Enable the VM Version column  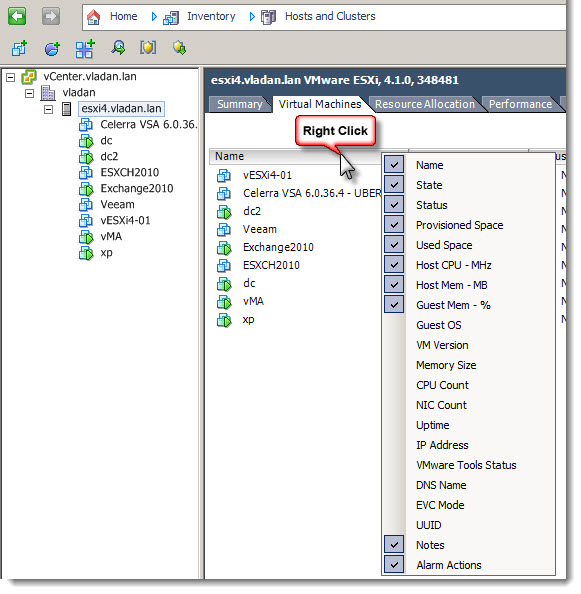tap(442, 345)
